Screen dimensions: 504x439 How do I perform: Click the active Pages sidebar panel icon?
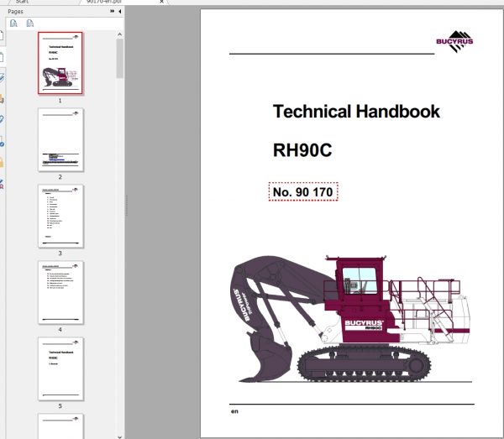[2, 57]
